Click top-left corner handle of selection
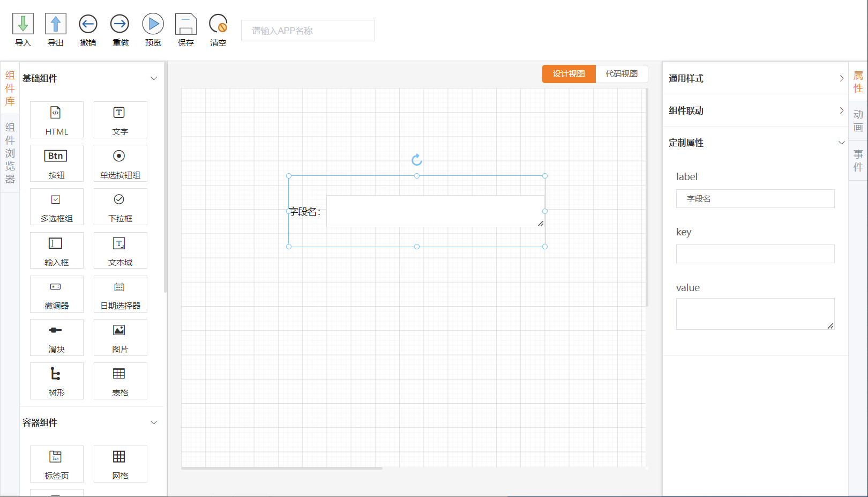The width and height of the screenshot is (868, 497). [289, 176]
